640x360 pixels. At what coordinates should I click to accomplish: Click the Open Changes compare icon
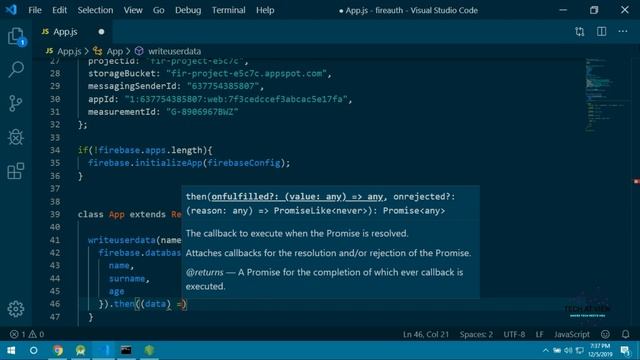579,31
